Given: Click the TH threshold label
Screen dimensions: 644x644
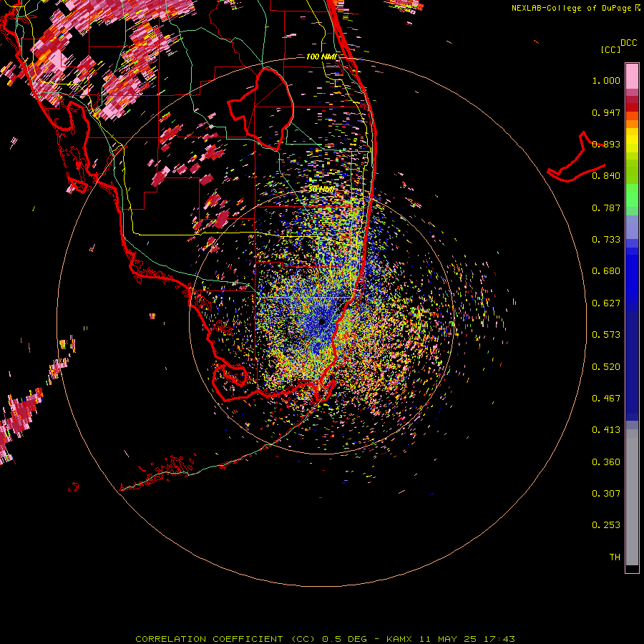Looking at the screenshot, I should tap(615, 557).
